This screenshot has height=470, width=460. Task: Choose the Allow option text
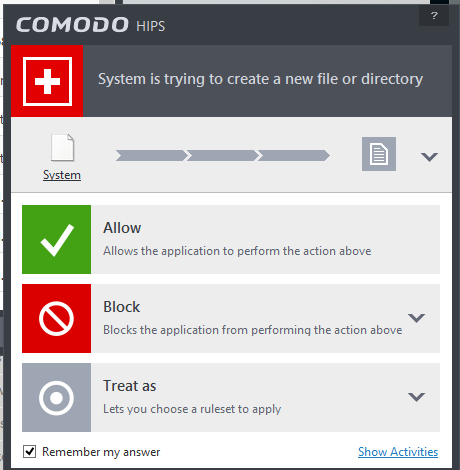pos(122,228)
